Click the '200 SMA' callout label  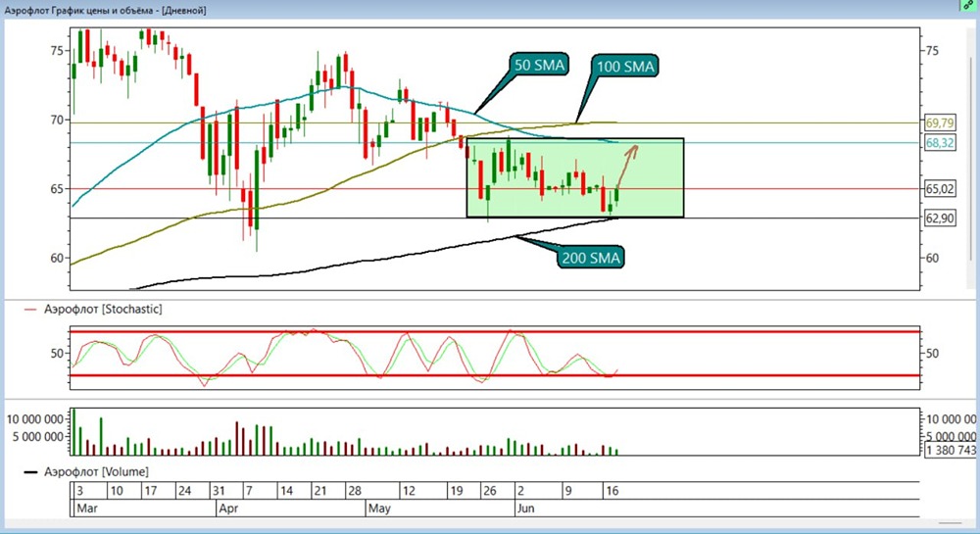[591, 258]
